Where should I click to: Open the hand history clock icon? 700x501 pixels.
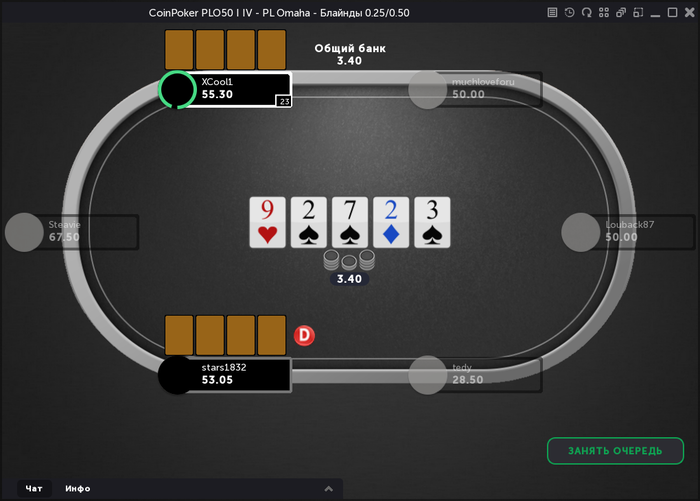(569, 13)
